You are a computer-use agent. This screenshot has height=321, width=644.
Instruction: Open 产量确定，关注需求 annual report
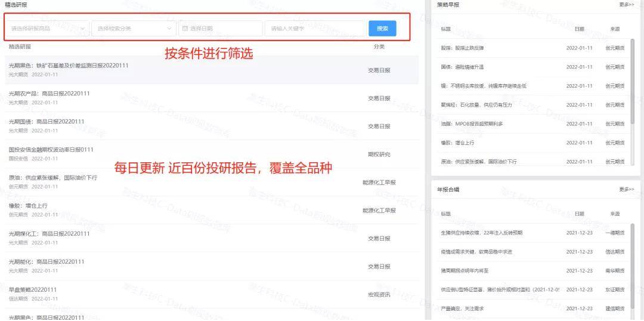462,308
